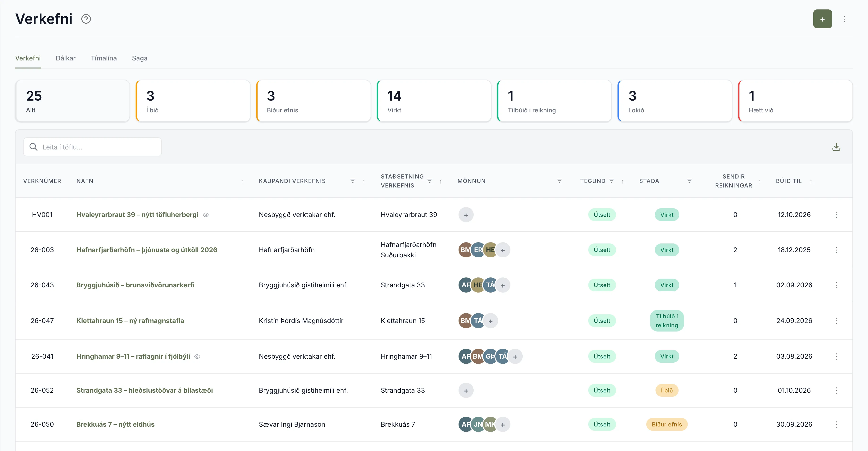Sort by Sendir reikningar column
868x451 pixels.
coord(759,182)
